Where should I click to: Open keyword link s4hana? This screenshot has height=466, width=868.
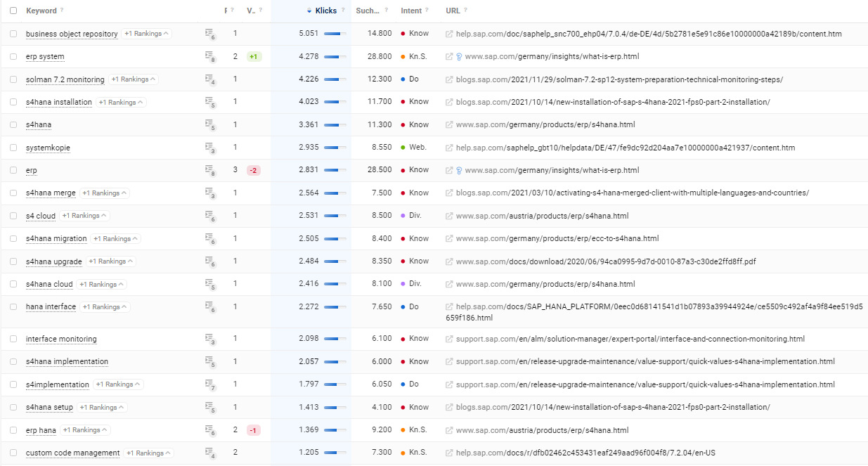pos(39,125)
